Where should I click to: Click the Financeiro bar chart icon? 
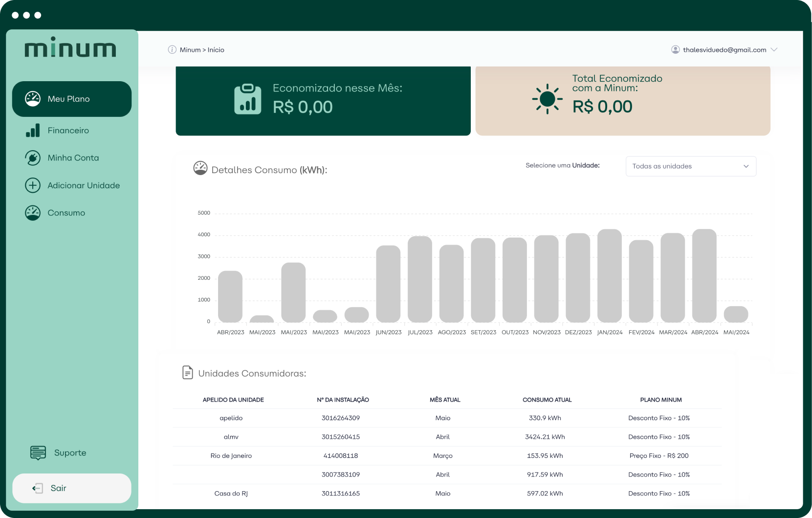[33, 131]
